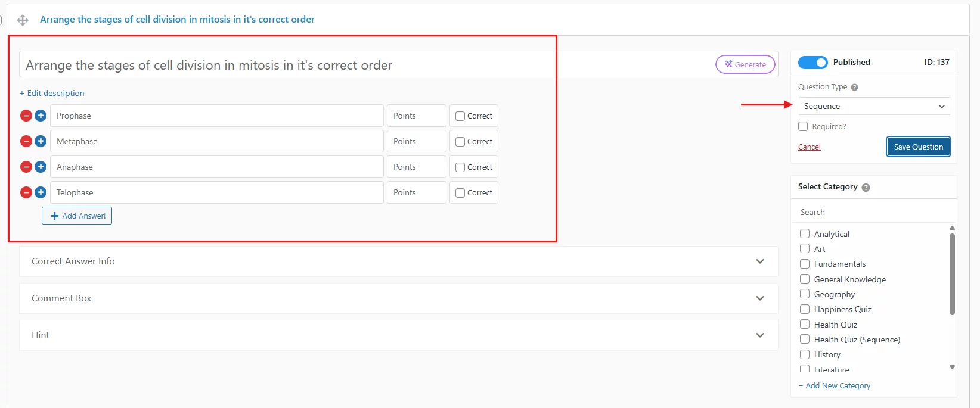Click the Generate button
Viewport: 980px width, 408px height.
(x=745, y=64)
